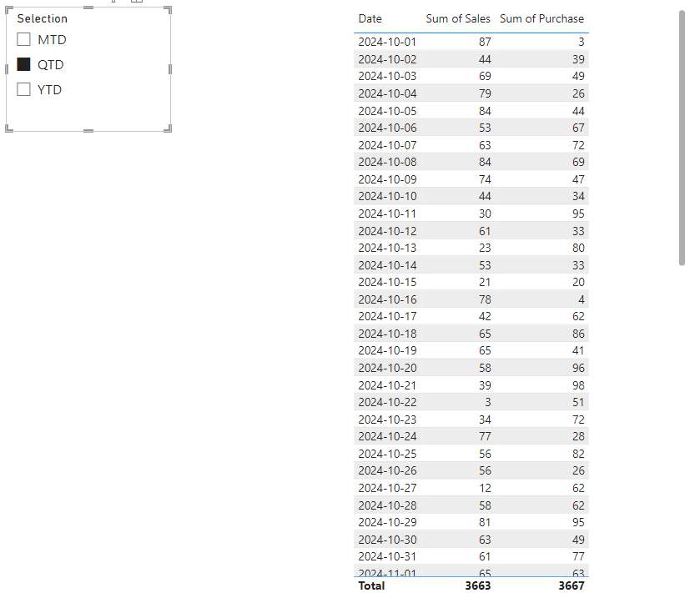The image size is (700, 593).
Task: Click purchase value 77 for 2024-10-31
Action: (578, 557)
